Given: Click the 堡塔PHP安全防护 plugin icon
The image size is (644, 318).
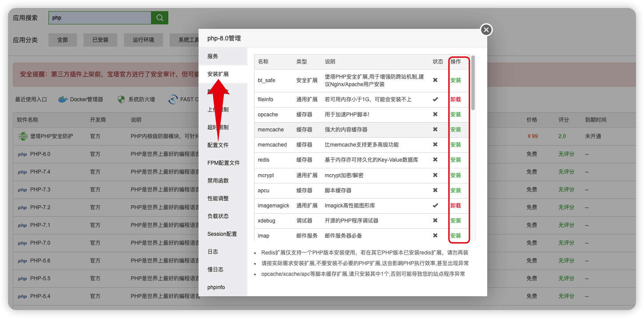Looking at the screenshot, I should point(22,136).
